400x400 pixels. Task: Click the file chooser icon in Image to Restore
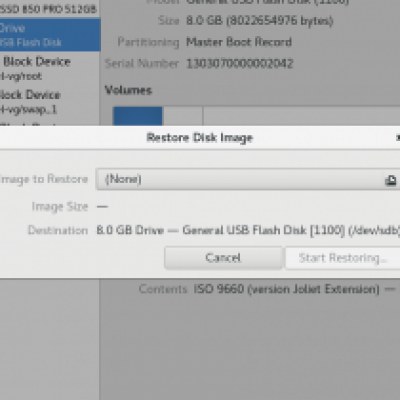click(391, 180)
